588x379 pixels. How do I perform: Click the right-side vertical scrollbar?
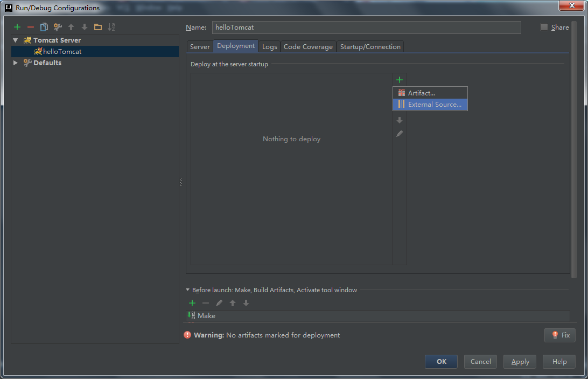574,150
